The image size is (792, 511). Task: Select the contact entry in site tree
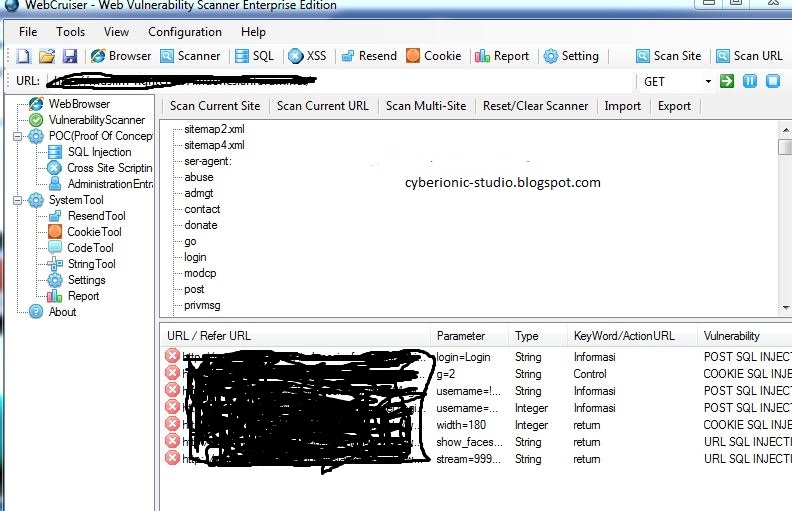pos(202,210)
